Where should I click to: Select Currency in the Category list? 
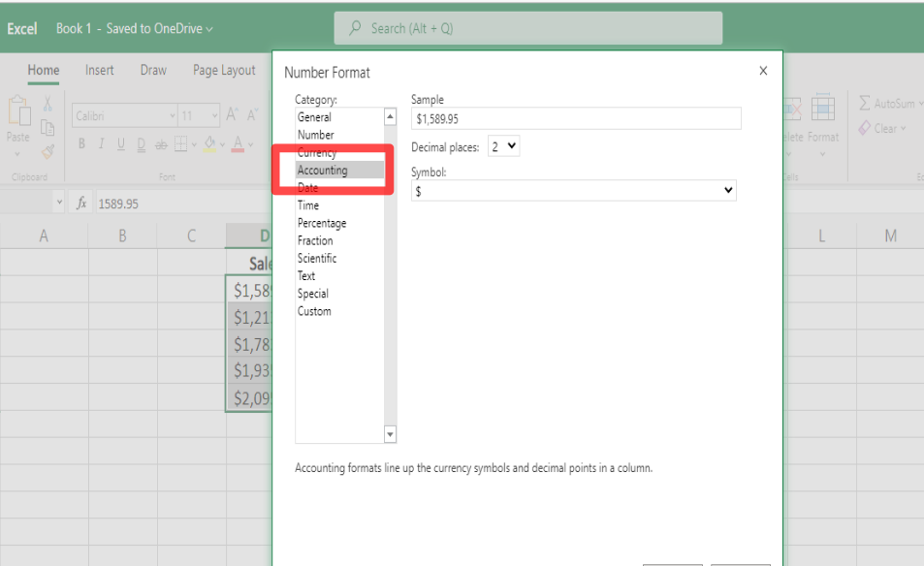coord(317,152)
